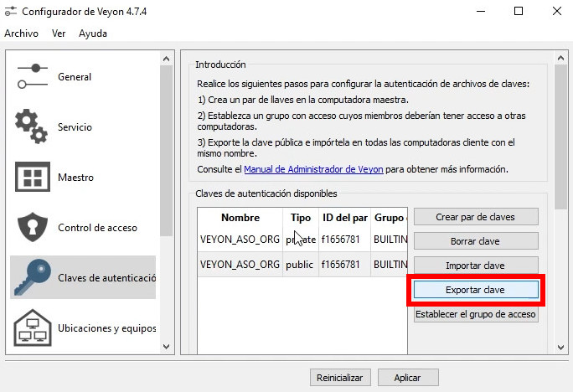Click the Borrar clave button
The width and height of the screenshot is (573, 392).
tap(475, 241)
